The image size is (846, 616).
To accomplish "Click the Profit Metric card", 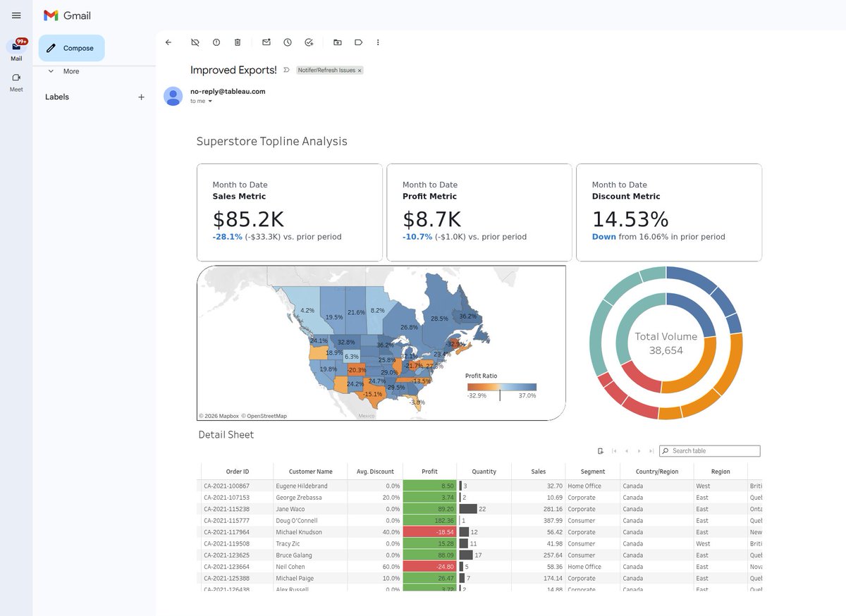I will coord(479,212).
